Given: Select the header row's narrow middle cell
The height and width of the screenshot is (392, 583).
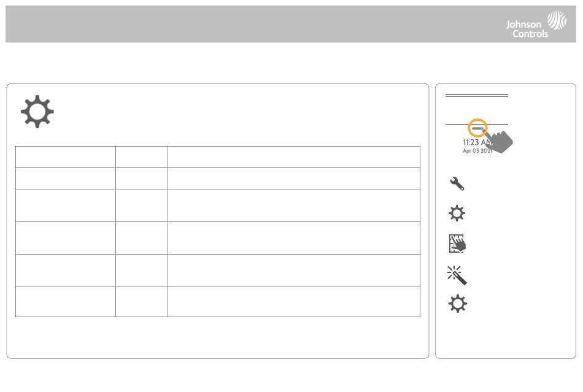Looking at the screenshot, I should (142, 157).
